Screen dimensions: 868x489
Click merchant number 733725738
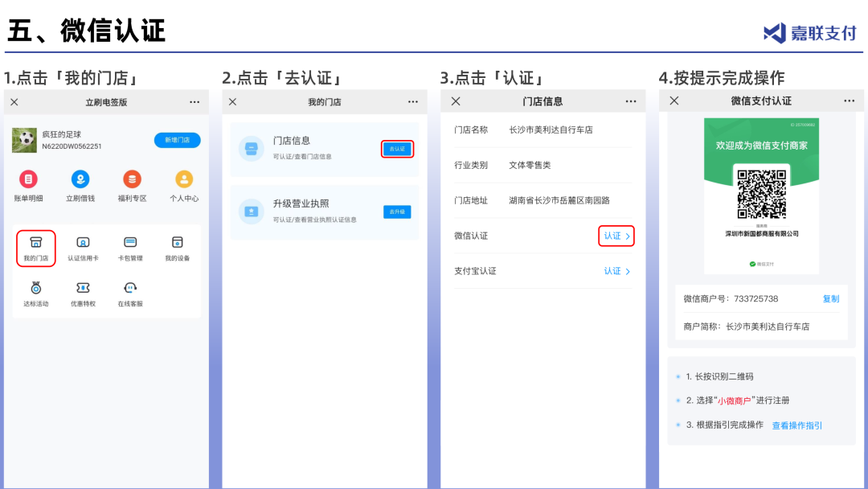tap(756, 298)
